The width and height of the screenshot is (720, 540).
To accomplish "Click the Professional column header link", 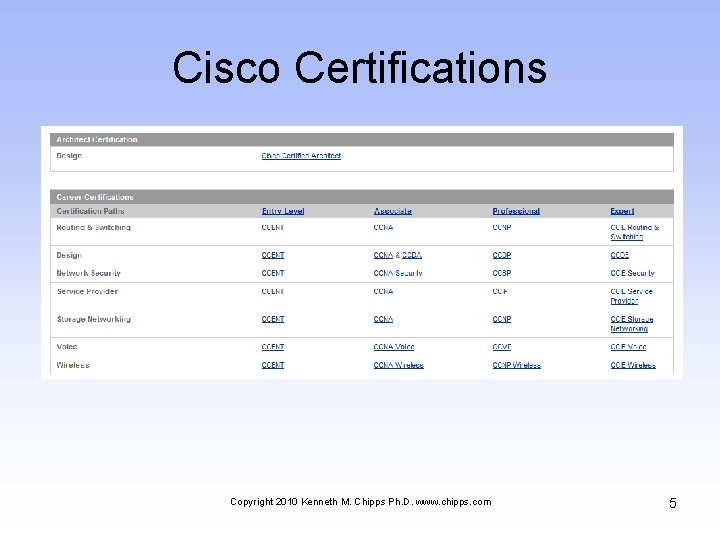I will pyautogui.click(x=516, y=211).
